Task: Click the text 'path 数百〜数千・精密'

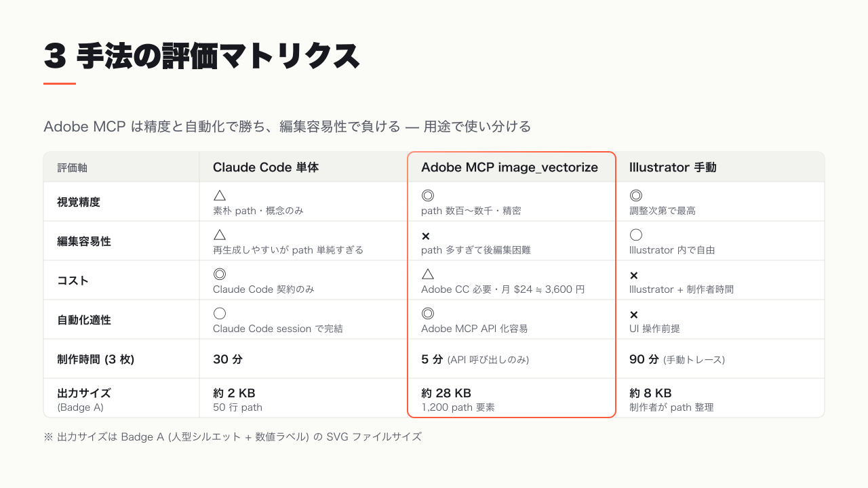Action: (x=471, y=211)
